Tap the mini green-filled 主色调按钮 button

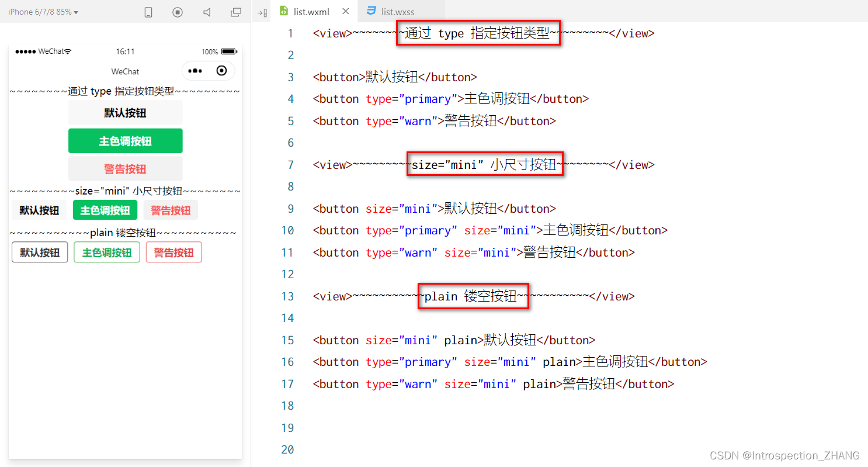[x=105, y=210]
